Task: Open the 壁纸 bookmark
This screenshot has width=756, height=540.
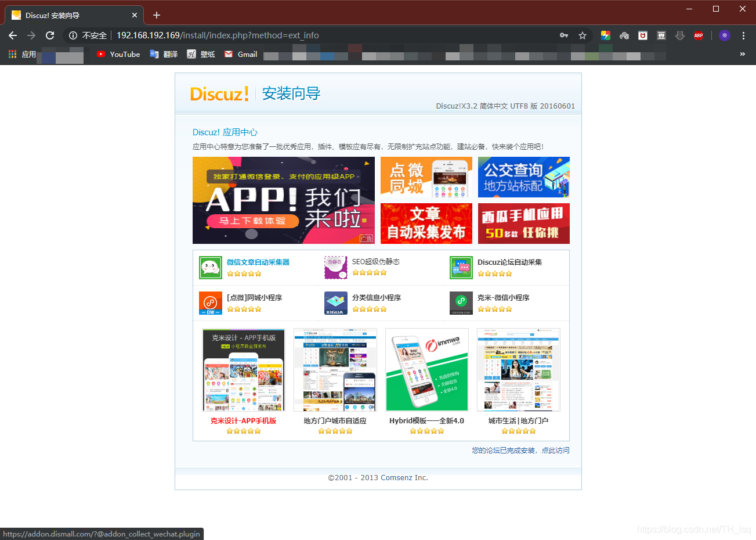Action: click(201, 54)
